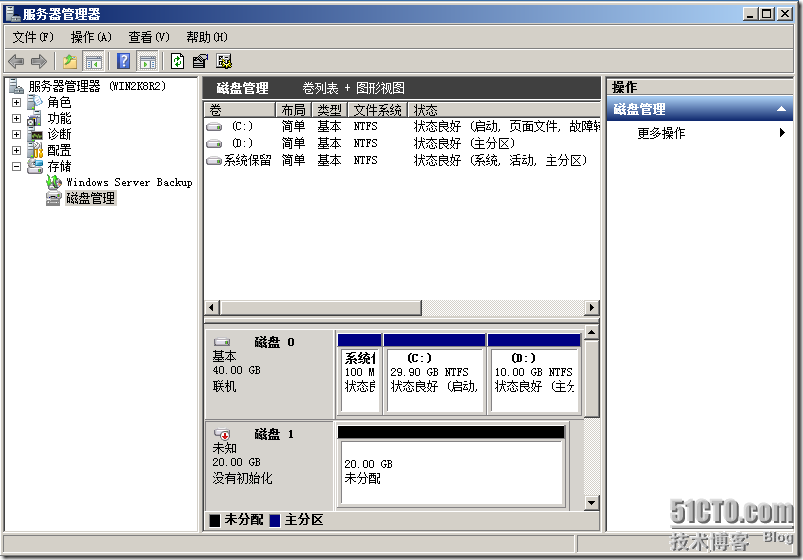Click 更多操作 in the actions pane

(661, 133)
